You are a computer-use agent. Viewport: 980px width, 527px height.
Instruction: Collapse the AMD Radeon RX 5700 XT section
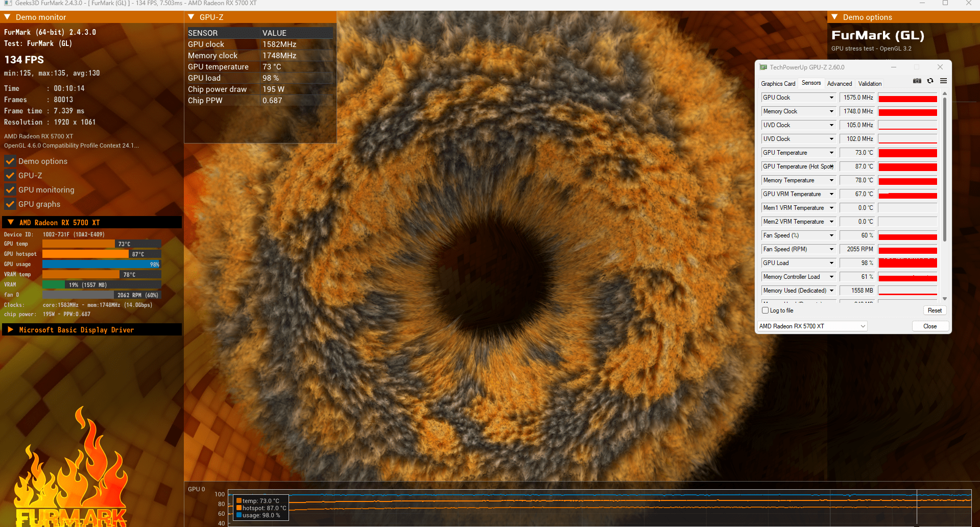(x=10, y=223)
